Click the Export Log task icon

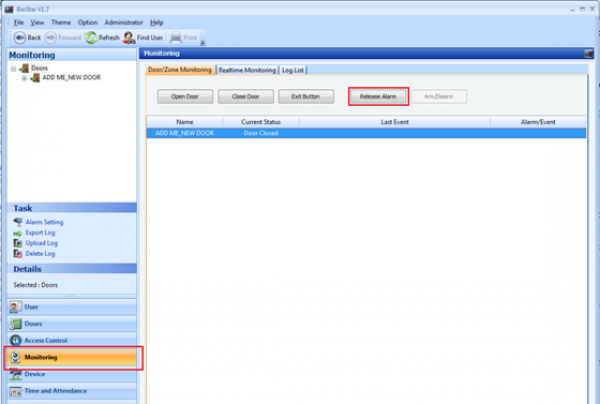[x=17, y=232]
